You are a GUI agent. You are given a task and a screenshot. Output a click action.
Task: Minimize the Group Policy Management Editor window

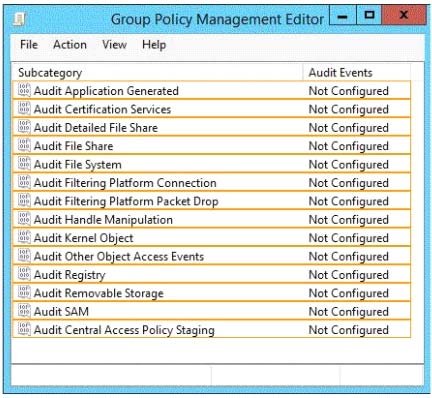tap(343, 15)
